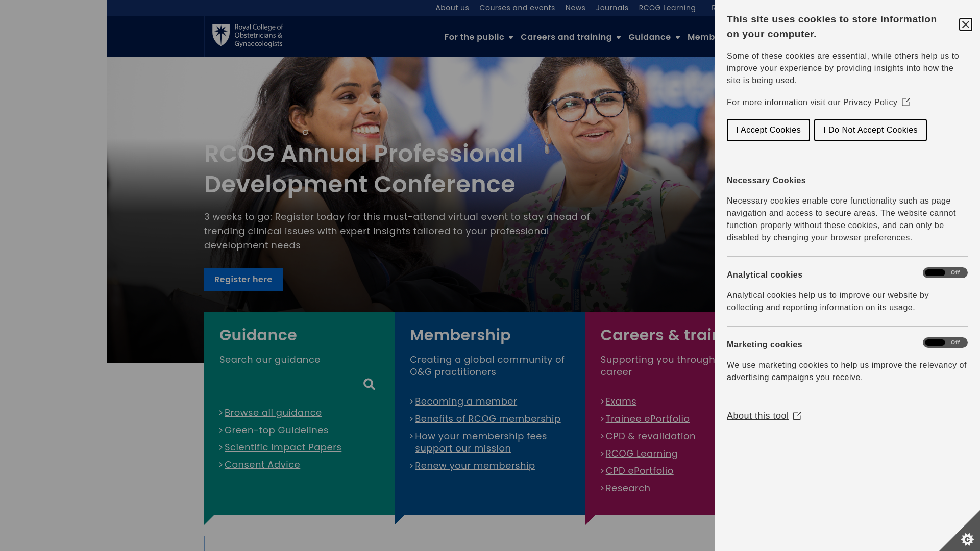Toggle Analytical cookies switch
This screenshot has height=551, width=980.
[x=945, y=273]
